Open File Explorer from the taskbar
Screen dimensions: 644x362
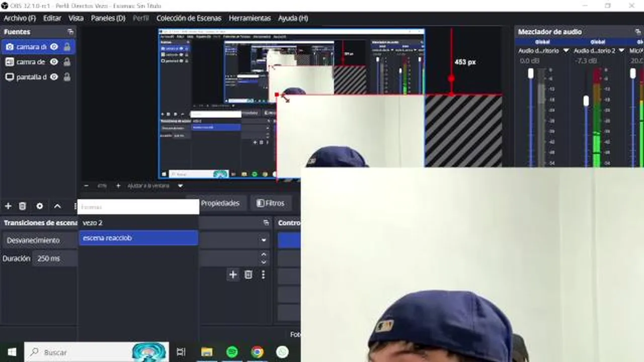pyautogui.click(x=207, y=352)
